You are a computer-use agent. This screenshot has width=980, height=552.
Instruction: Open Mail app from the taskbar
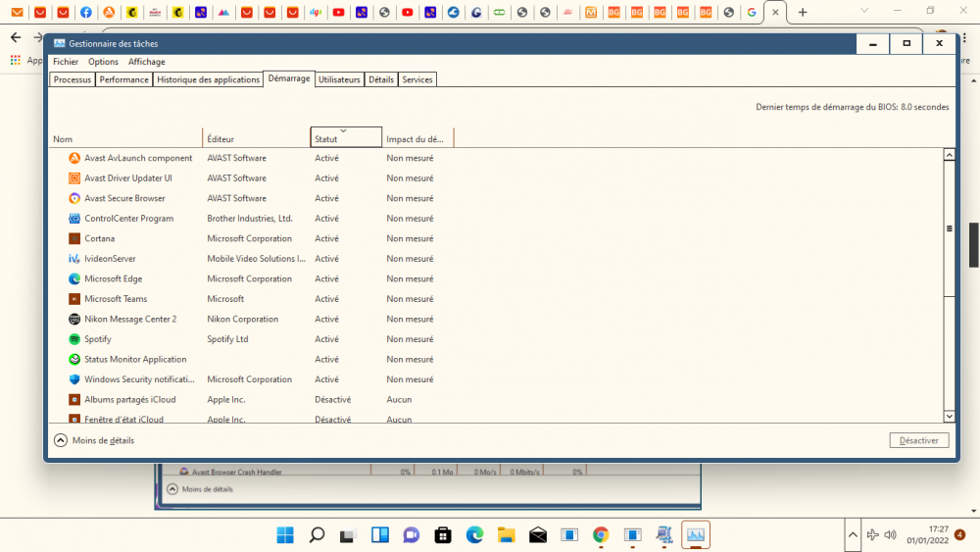point(537,535)
